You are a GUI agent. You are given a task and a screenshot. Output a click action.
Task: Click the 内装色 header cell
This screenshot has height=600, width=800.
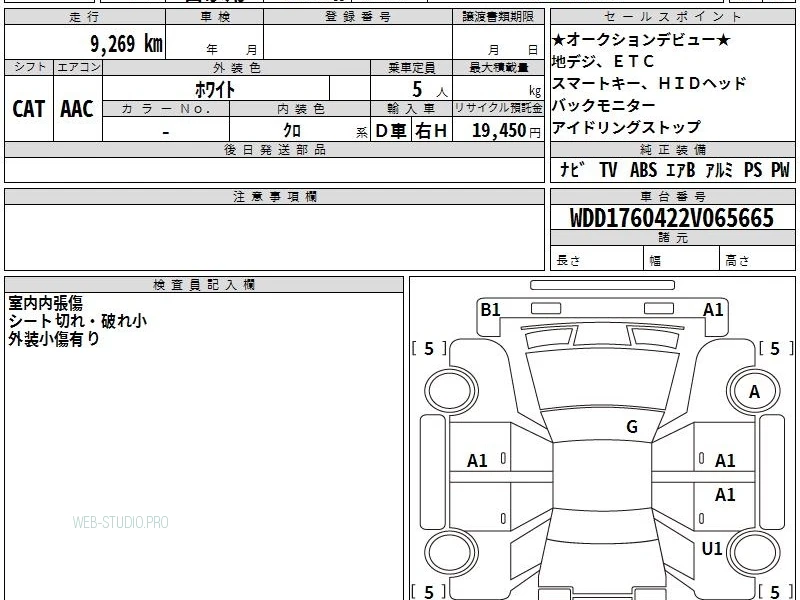click(x=300, y=109)
